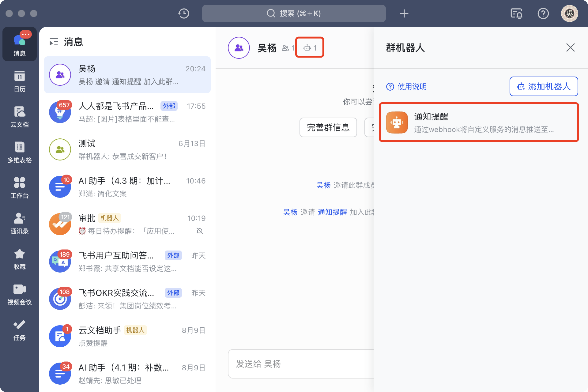Screen dimensions: 588x392
Task: Open 人人都是飞书产品 conversation
Action: (x=127, y=112)
